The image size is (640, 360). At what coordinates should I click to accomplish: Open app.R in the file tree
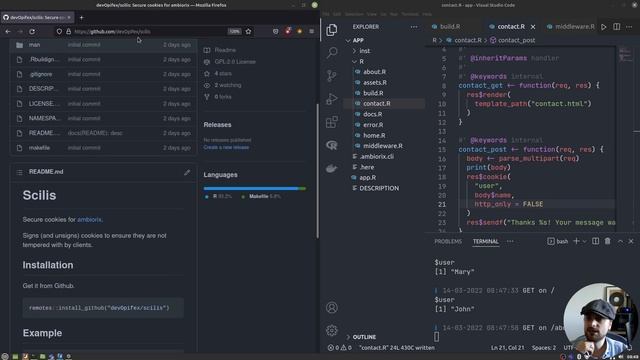(x=367, y=178)
